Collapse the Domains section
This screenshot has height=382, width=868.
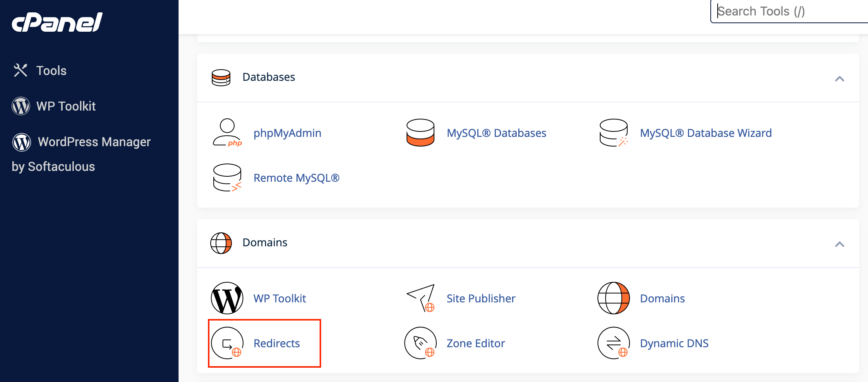pyautogui.click(x=839, y=244)
